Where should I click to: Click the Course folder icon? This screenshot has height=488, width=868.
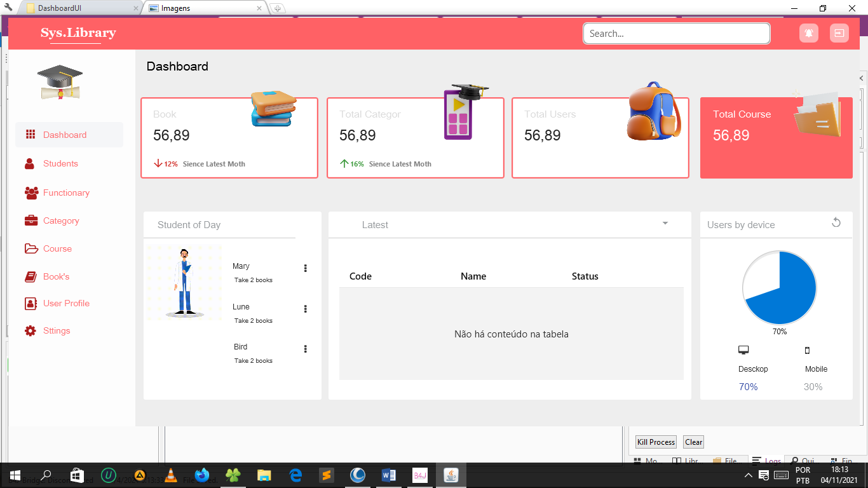point(31,248)
